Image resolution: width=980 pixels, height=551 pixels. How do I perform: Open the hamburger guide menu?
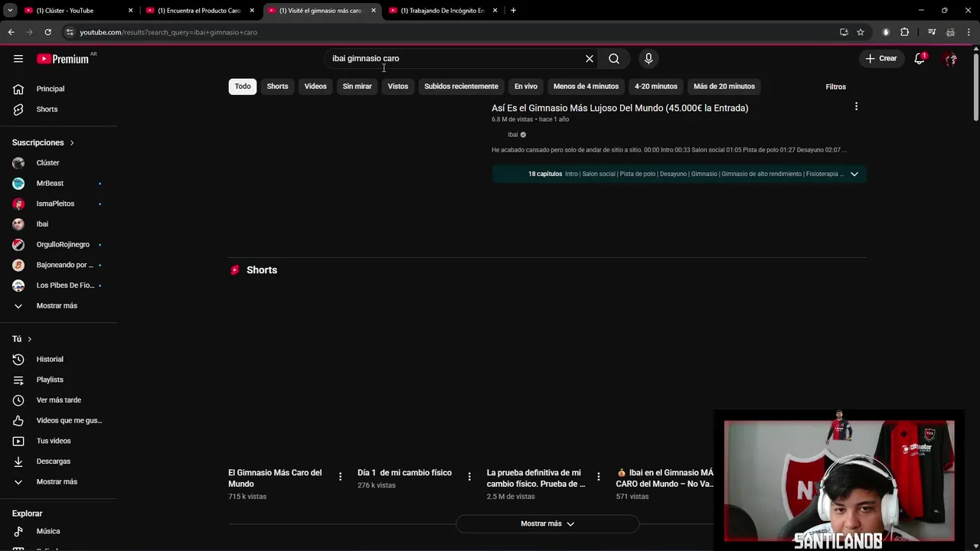18,59
